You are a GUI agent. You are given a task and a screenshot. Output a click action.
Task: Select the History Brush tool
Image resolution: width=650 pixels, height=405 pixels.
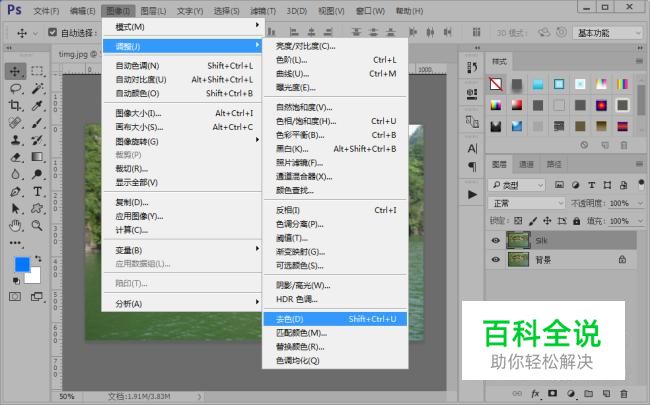click(37, 140)
